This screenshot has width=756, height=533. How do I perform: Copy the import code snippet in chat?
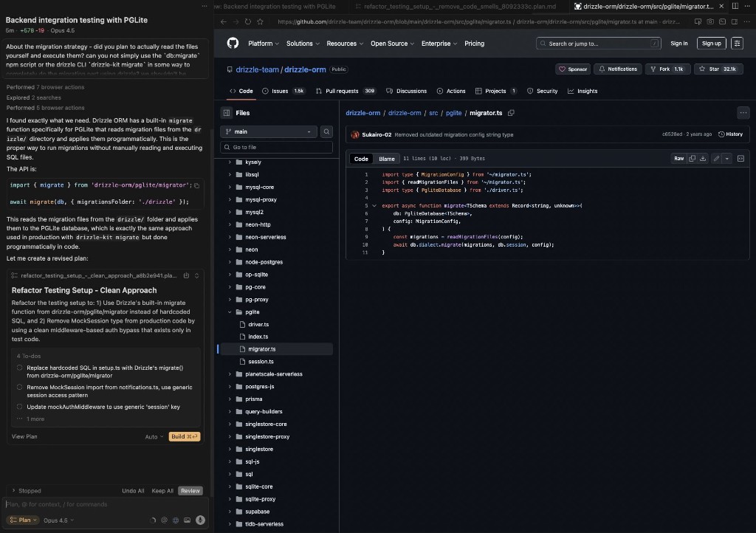[x=196, y=185]
